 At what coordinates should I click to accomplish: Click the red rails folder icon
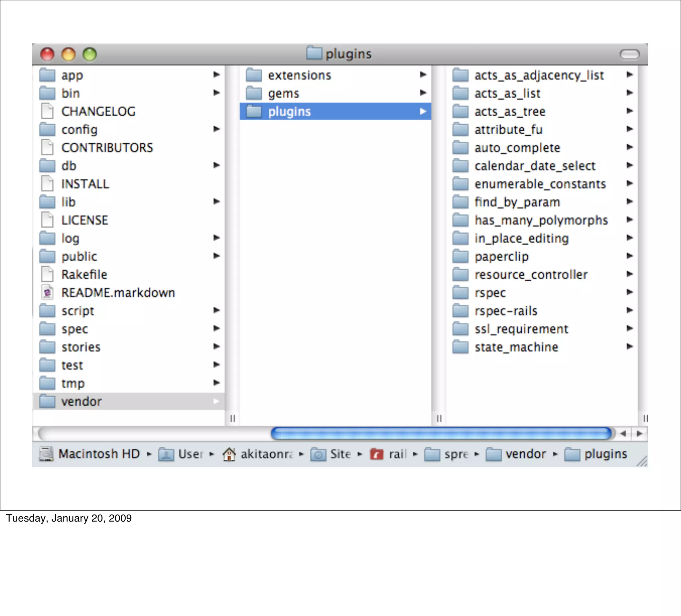[377, 454]
